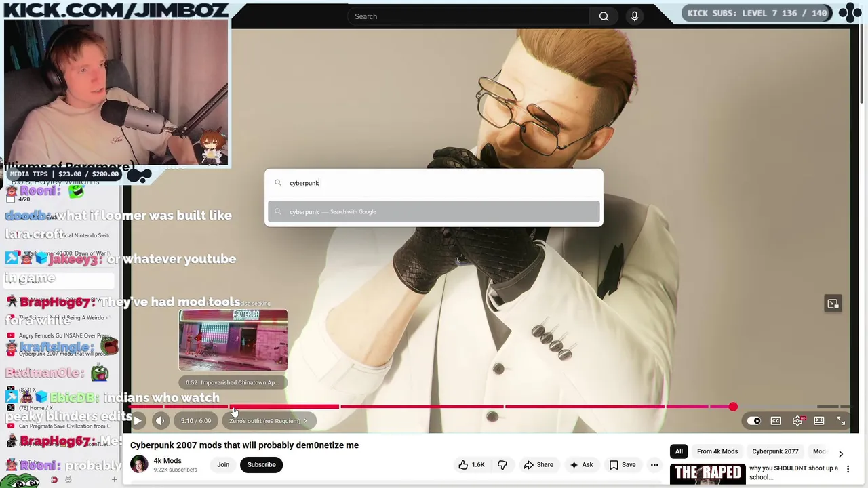Open the recommended video title about school
Image resolution: width=868 pixels, height=488 pixels.
793,472
